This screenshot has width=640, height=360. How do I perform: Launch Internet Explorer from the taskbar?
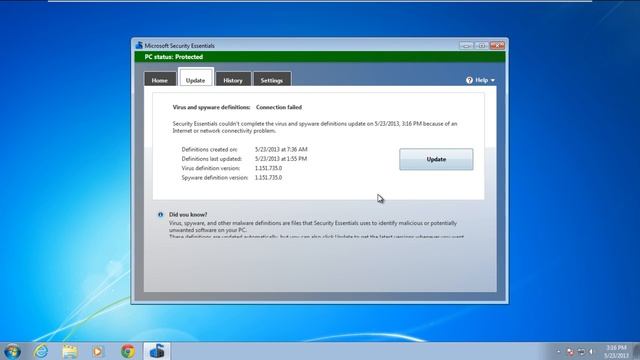tap(41, 351)
